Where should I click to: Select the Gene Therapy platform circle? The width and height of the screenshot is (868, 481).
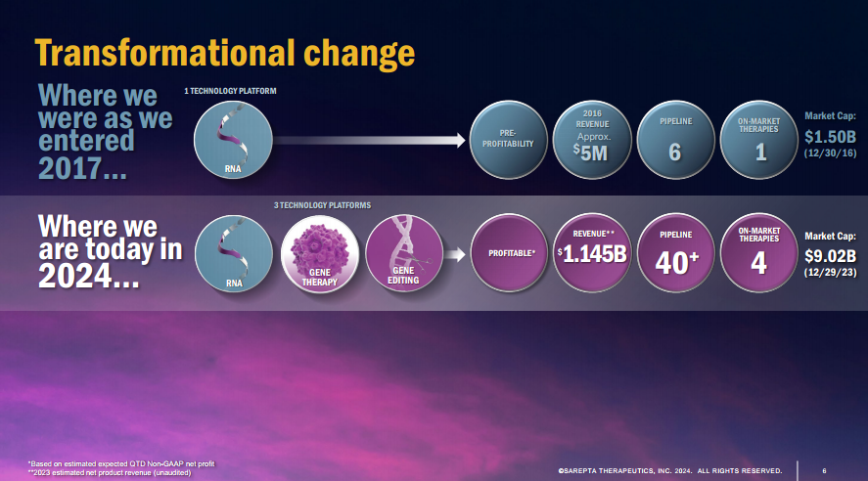(319, 254)
